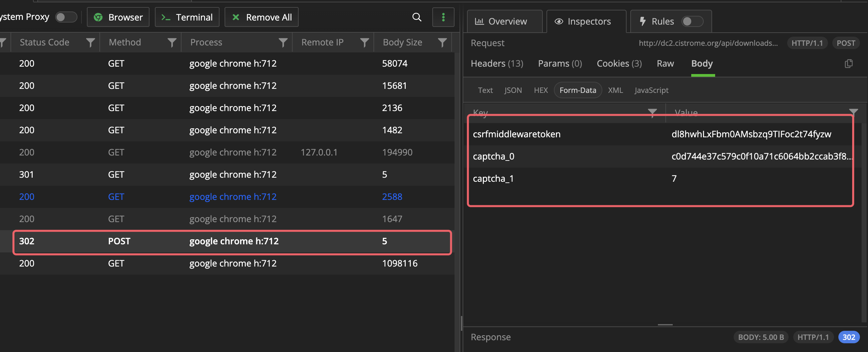Open Process column filter

pos(283,42)
